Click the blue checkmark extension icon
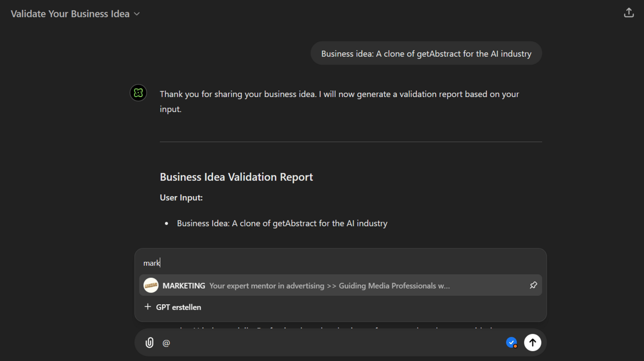The image size is (644, 361). [x=511, y=342]
